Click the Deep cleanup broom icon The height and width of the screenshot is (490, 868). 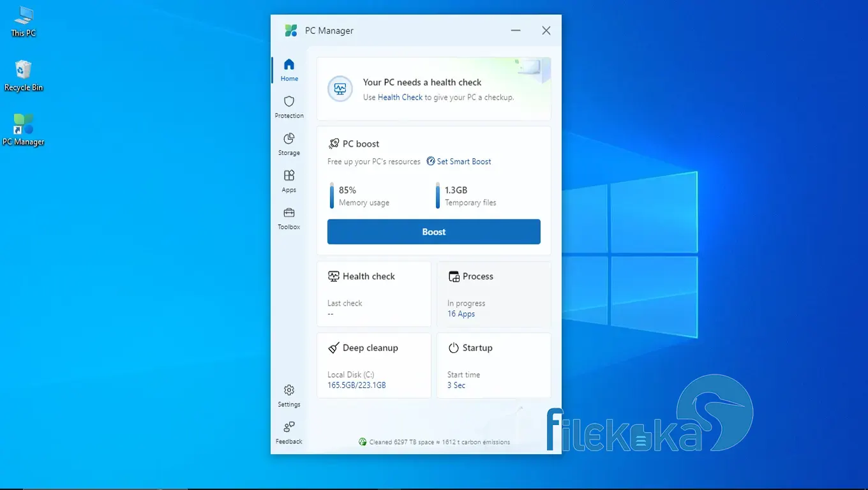[x=333, y=348]
